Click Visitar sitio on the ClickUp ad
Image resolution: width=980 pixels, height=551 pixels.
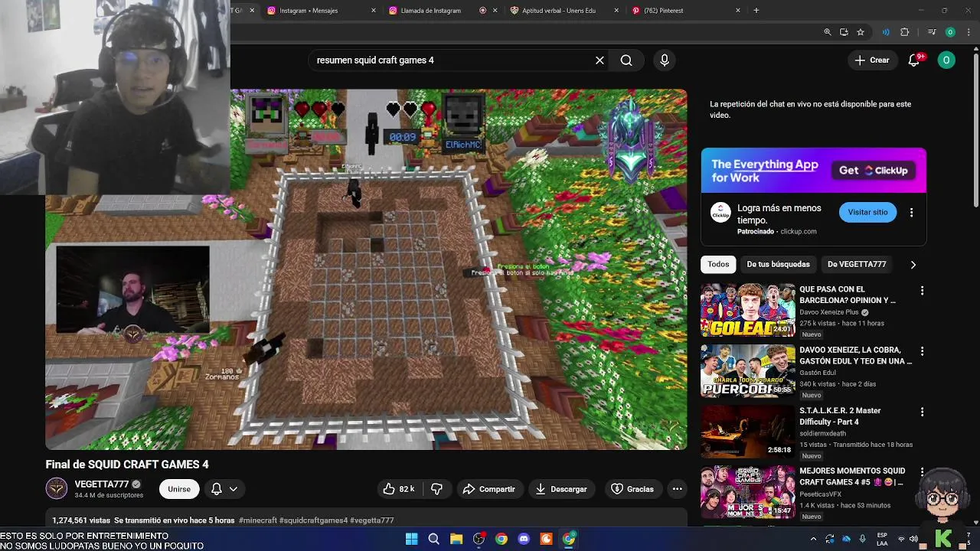click(x=867, y=212)
